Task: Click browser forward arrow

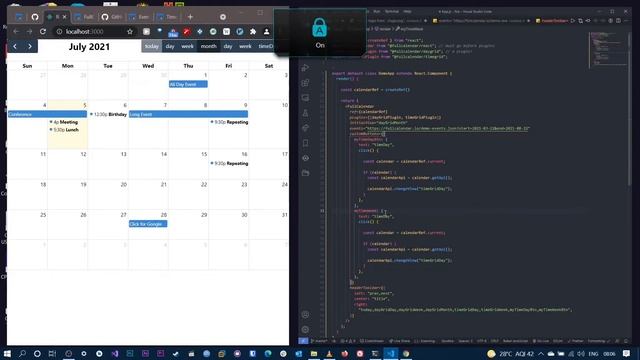Action: (29, 31)
